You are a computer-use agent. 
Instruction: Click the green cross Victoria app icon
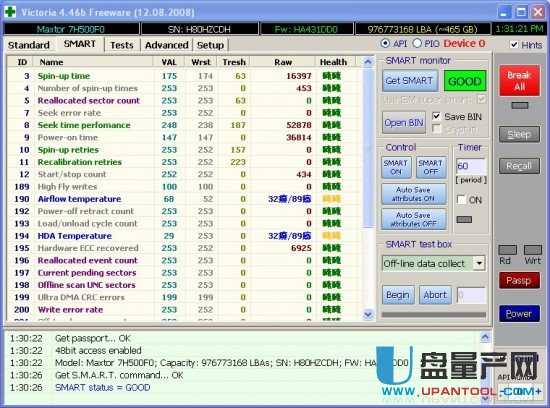tap(10, 12)
